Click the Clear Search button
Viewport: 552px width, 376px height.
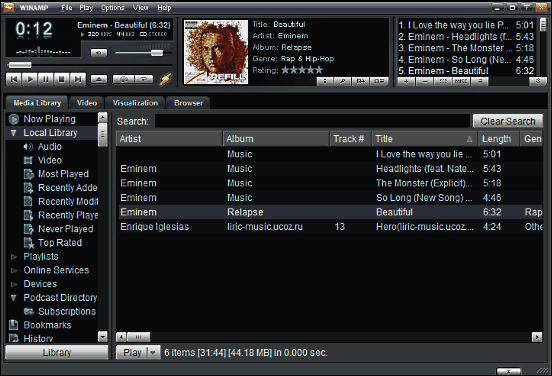click(x=508, y=121)
